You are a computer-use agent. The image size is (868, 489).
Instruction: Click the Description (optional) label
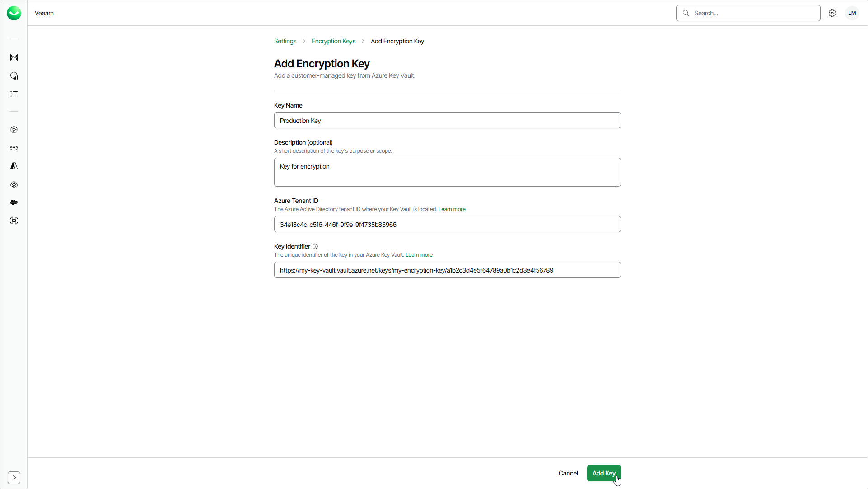click(303, 142)
